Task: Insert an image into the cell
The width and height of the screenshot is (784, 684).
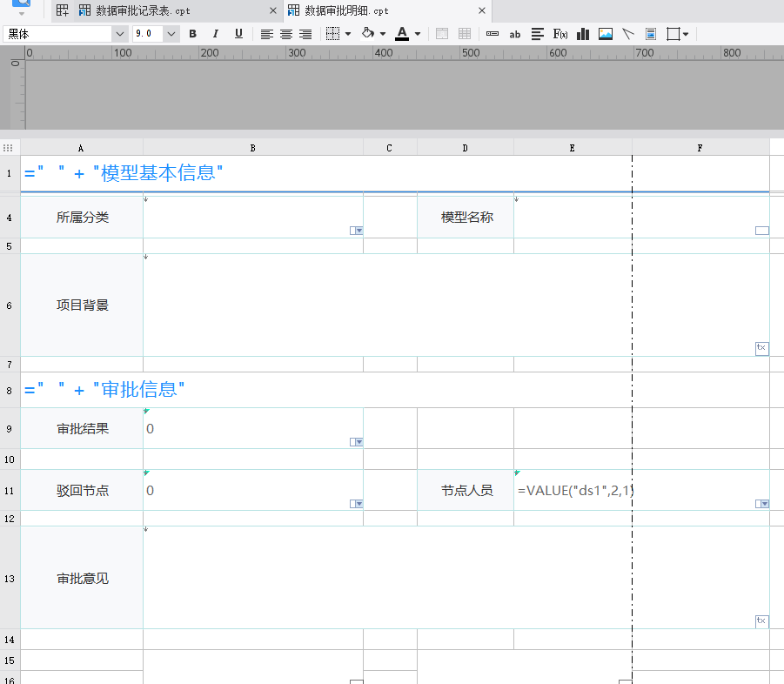Action: [x=606, y=34]
